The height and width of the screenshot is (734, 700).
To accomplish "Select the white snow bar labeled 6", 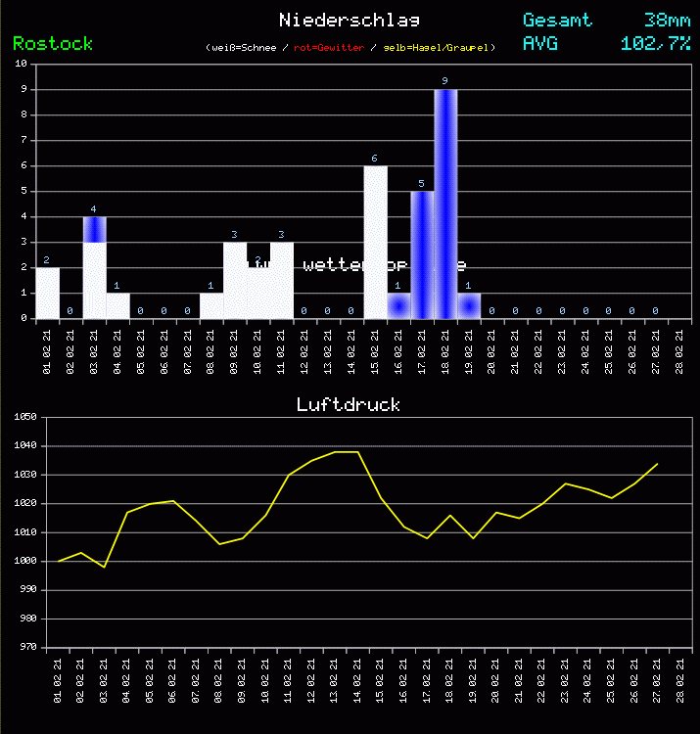I will (375, 242).
